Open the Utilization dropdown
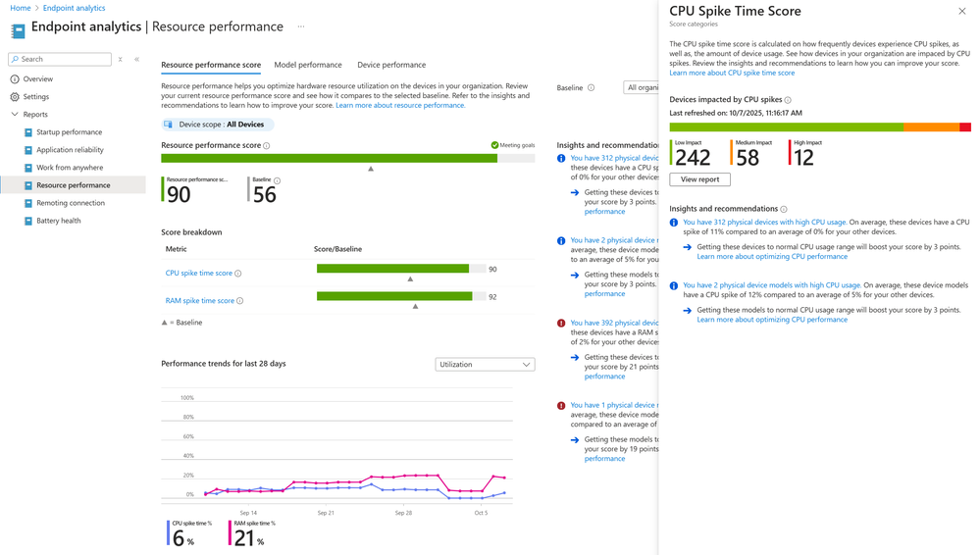 click(x=485, y=365)
